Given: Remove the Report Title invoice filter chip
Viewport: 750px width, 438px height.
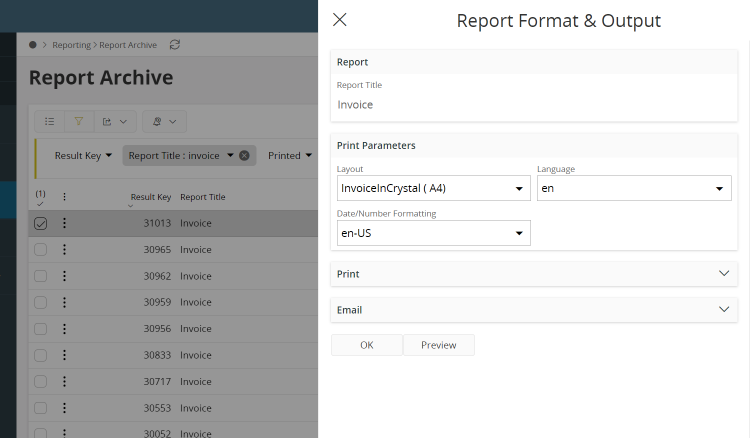Looking at the screenshot, I should click(244, 156).
